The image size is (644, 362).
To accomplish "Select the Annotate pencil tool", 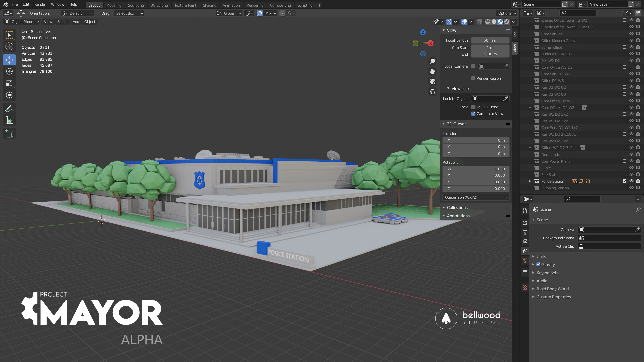I will pyautogui.click(x=9, y=109).
